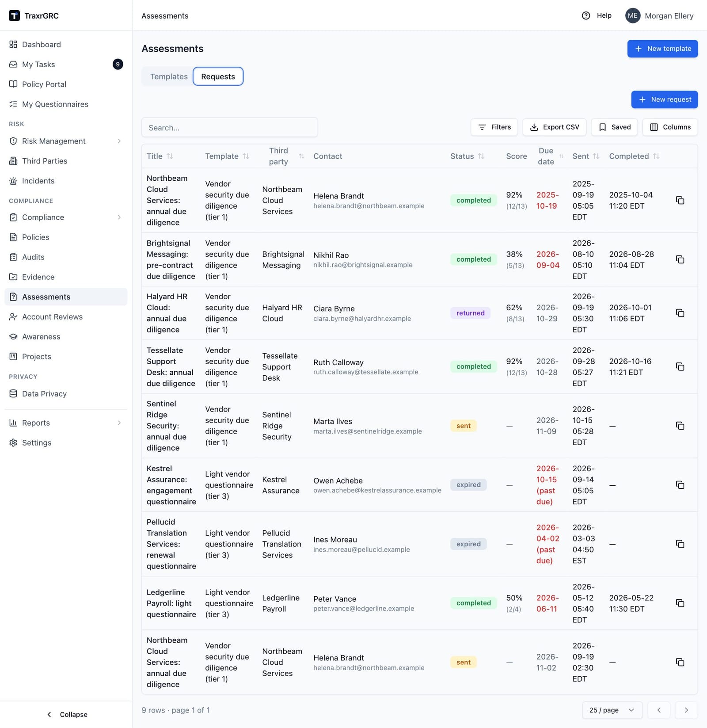Copy the Halyard HR Cloud request row
Viewport: 707px width, 728px height.
tap(680, 313)
